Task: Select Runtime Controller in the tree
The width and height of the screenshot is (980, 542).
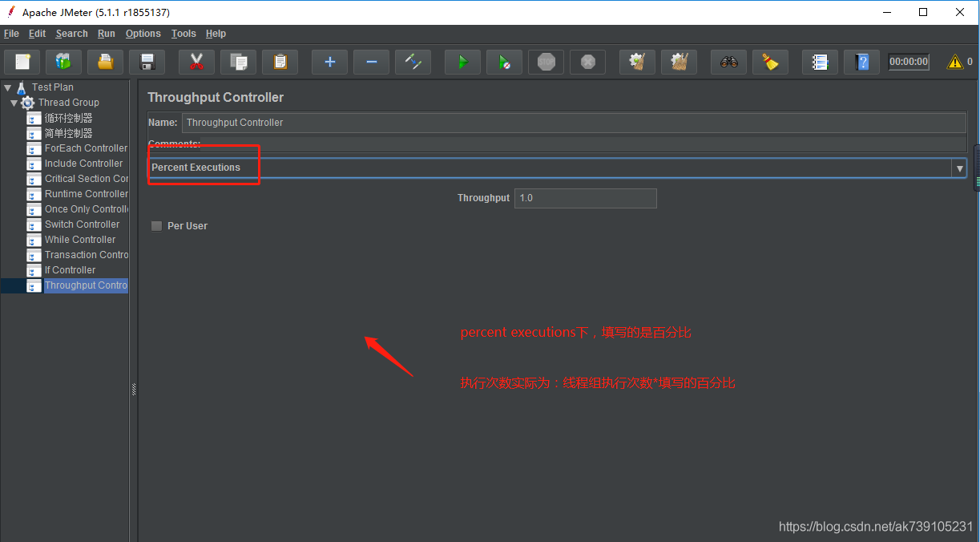Action: pyautogui.click(x=87, y=194)
